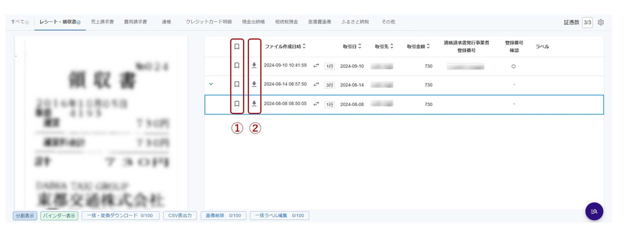Expand the 2024-08-14 row green chevron
This screenshot has height=228, width=644.
coord(211,84)
